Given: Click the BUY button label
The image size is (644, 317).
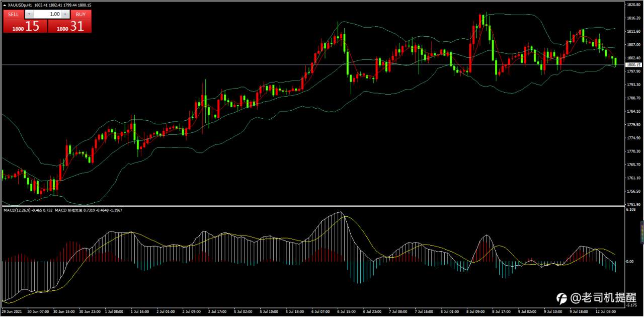Looking at the screenshot, I should [80, 15].
